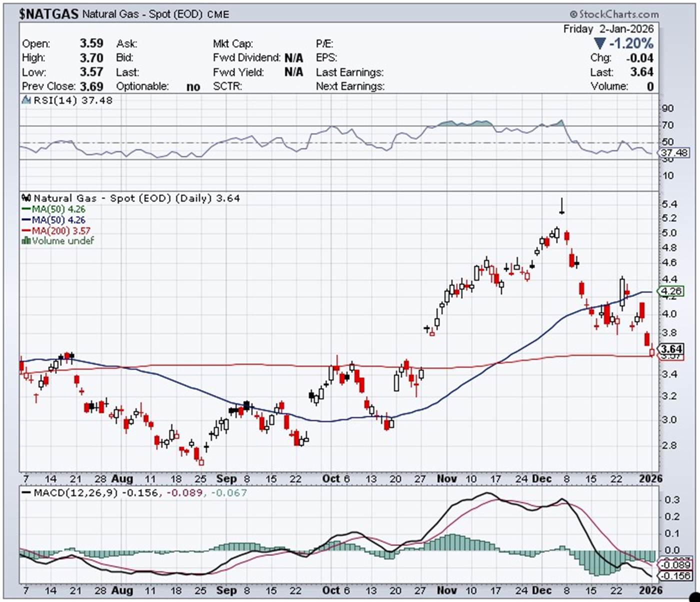Click the 2026 label on MACD date axis
700x602 pixels.
pyautogui.click(x=650, y=590)
